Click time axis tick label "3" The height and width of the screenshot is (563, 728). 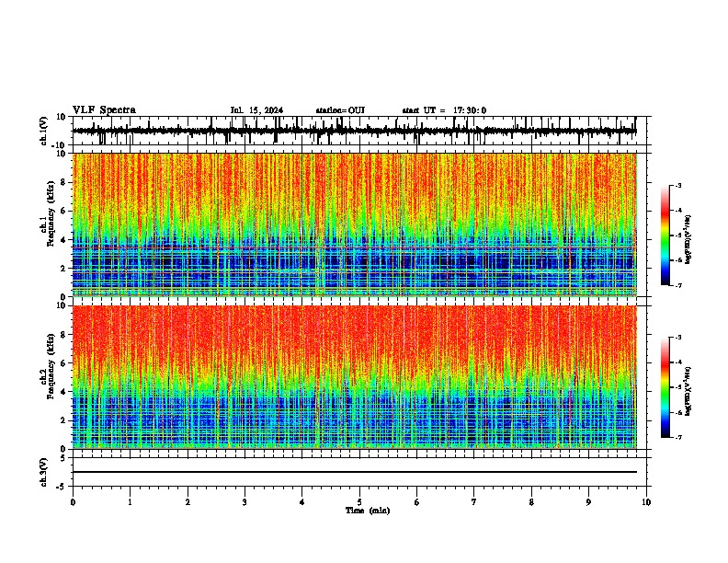coord(245,502)
